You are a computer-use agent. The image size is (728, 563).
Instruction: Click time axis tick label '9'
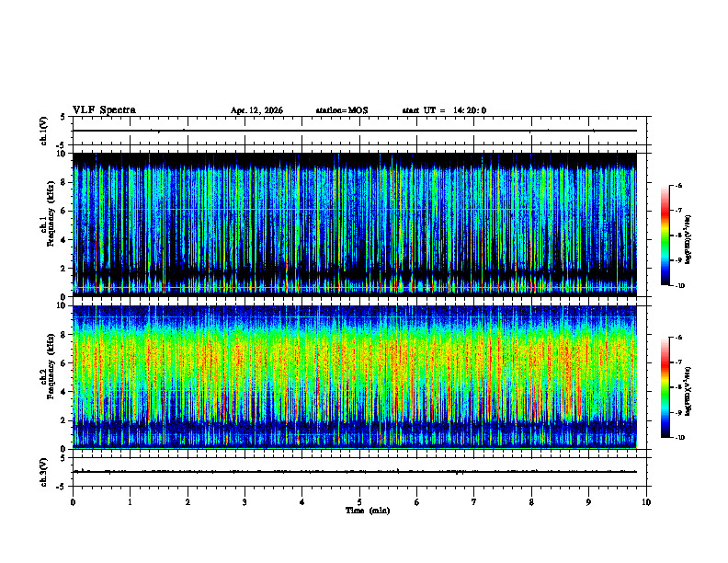point(588,502)
